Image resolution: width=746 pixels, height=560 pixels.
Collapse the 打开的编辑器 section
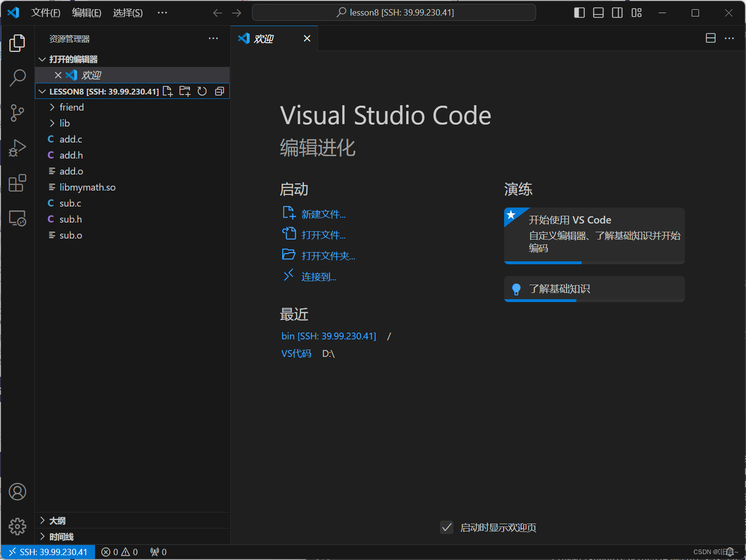click(42, 59)
